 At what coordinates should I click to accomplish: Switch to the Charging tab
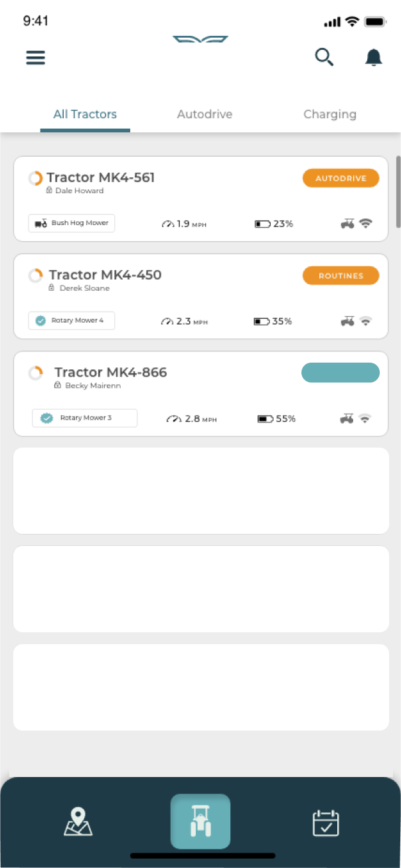click(330, 114)
